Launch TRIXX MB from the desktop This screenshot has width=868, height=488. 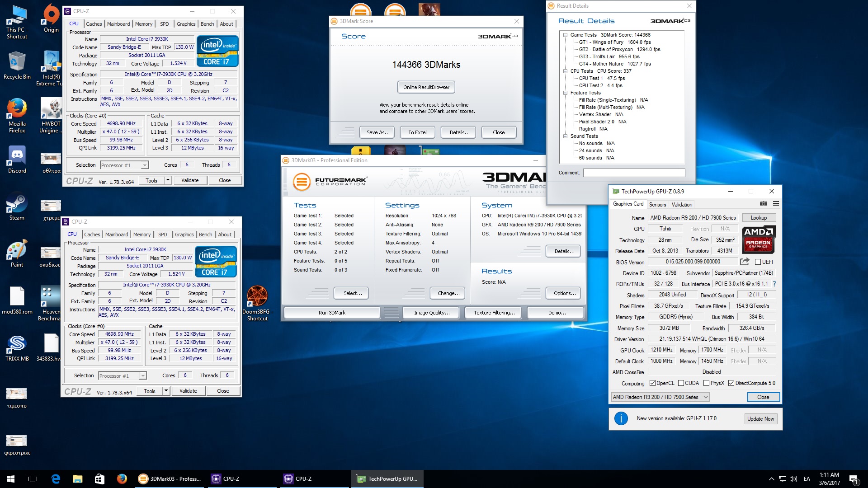pos(17,348)
